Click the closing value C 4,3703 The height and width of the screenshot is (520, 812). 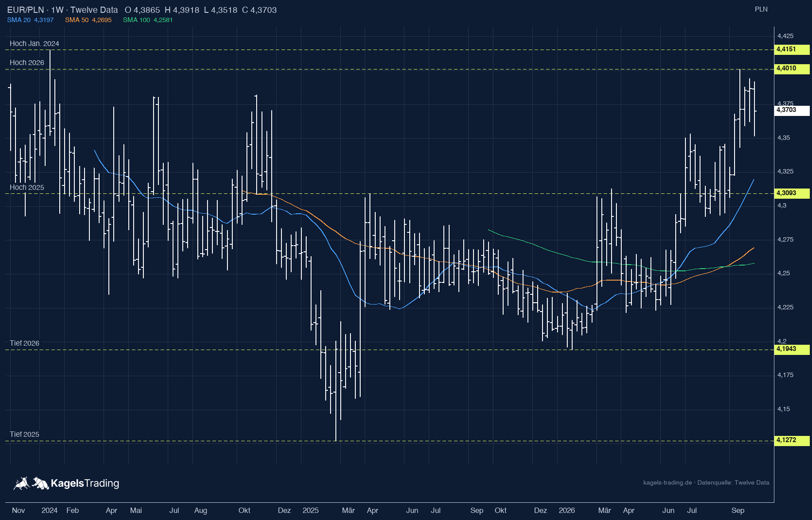click(x=259, y=10)
